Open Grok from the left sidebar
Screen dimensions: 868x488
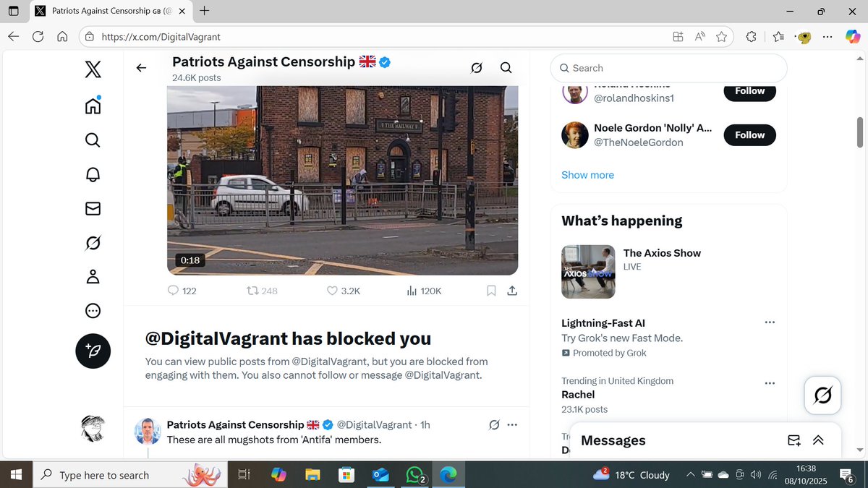93,243
